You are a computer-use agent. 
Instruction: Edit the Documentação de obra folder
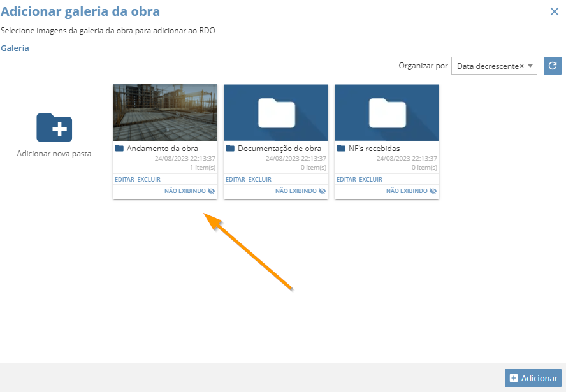tap(235, 179)
